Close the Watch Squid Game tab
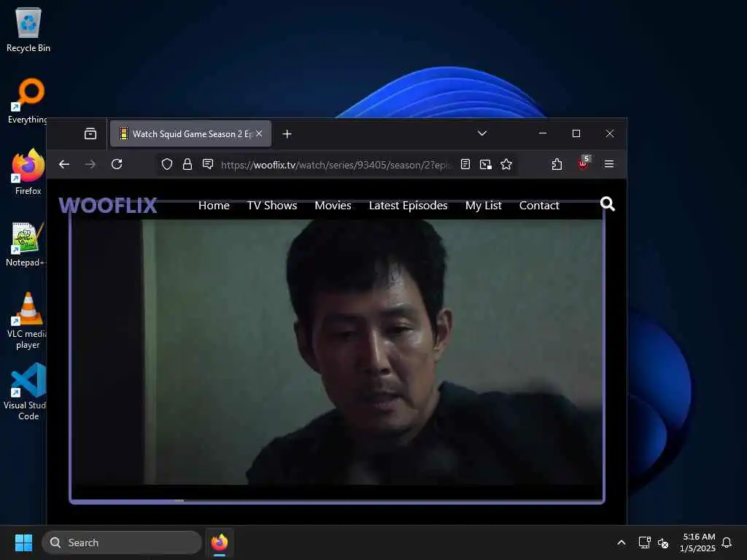Image resolution: width=747 pixels, height=560 pixels. click(x=259, y=134)
